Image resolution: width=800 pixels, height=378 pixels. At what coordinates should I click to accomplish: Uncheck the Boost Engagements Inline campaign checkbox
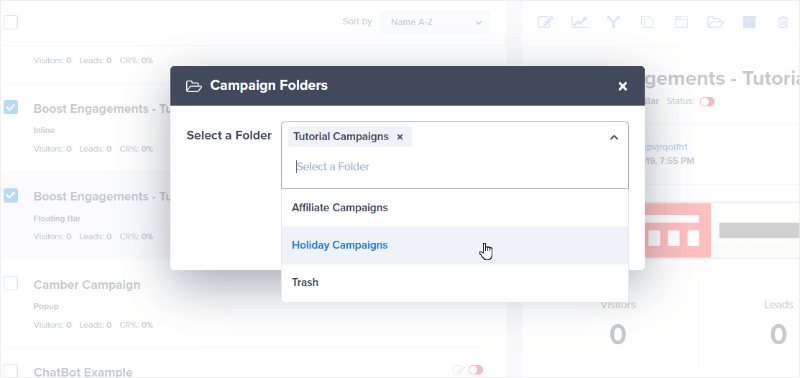click(11, 107)
